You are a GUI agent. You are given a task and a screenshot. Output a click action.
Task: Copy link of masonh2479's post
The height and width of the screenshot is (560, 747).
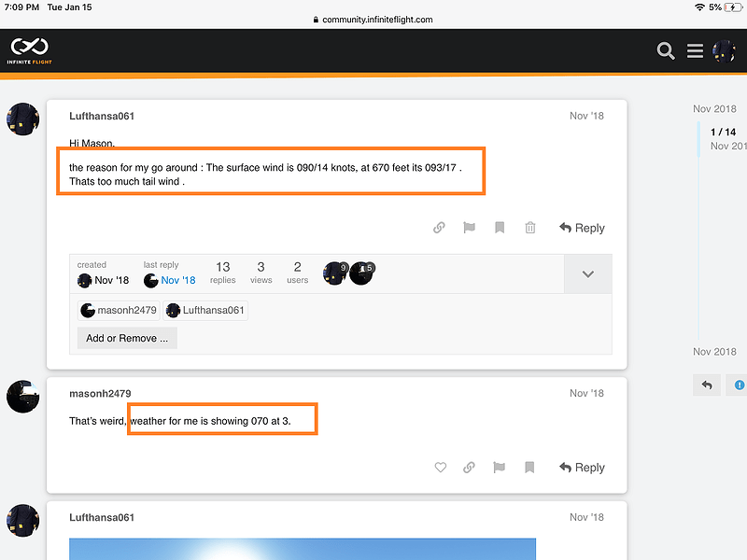pos(470,468)
